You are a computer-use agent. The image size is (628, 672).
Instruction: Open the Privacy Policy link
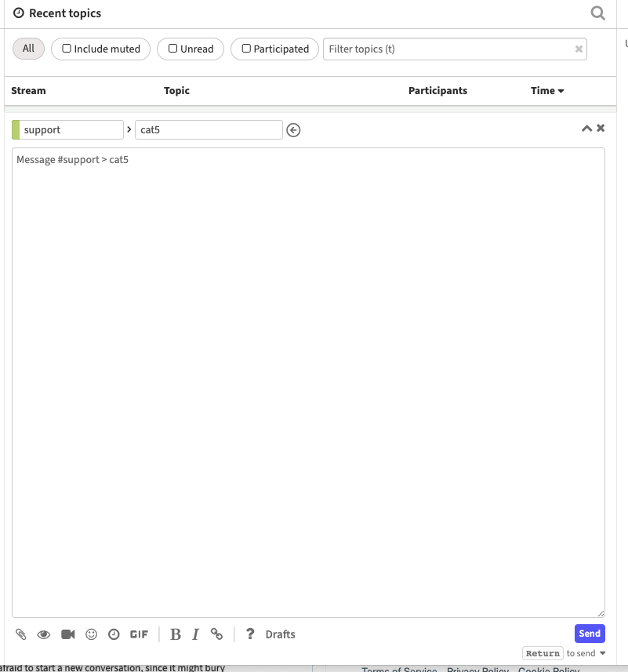[477, 670]
